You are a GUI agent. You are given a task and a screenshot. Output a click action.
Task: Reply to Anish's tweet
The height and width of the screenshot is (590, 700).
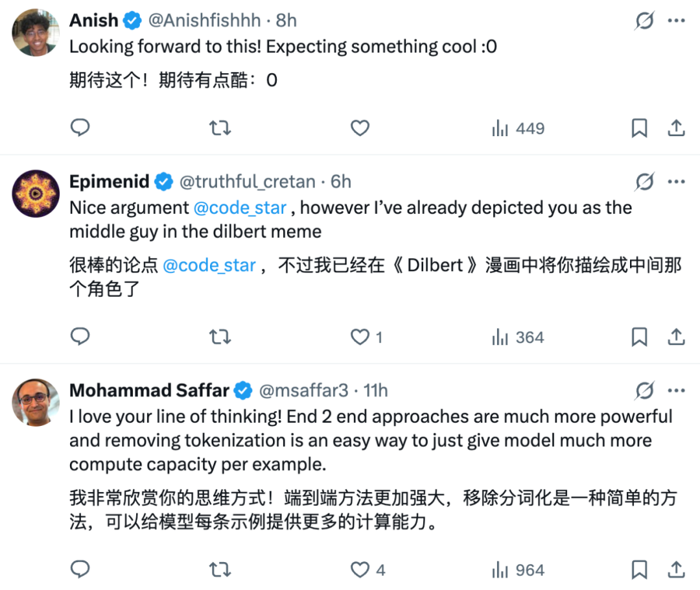(x=80, y=128)
